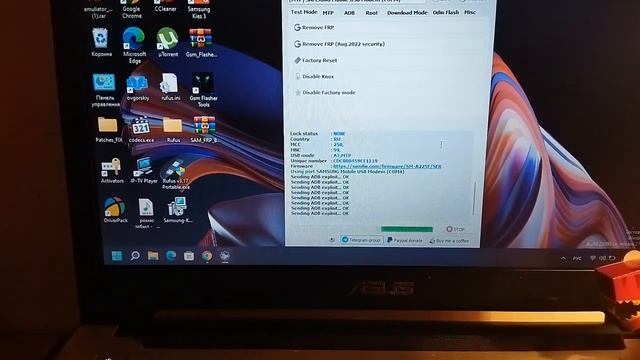Open the Microsoft Edge desktop shortcut
Screen dimensions: 640x360
click(134, 45)
